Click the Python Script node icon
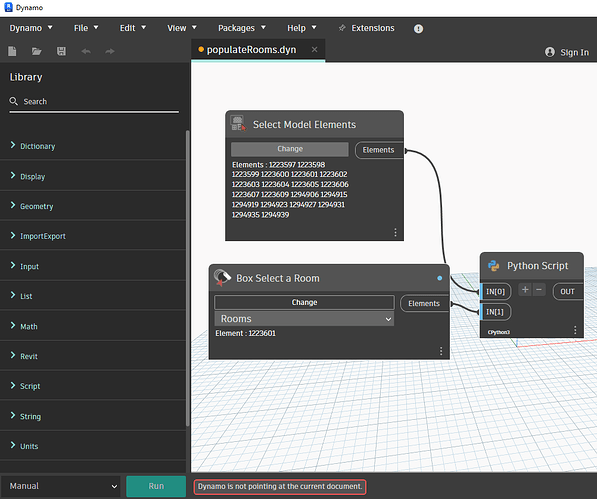Image resolution: width=597 pixels, height=499 pixels. (494, 266)
